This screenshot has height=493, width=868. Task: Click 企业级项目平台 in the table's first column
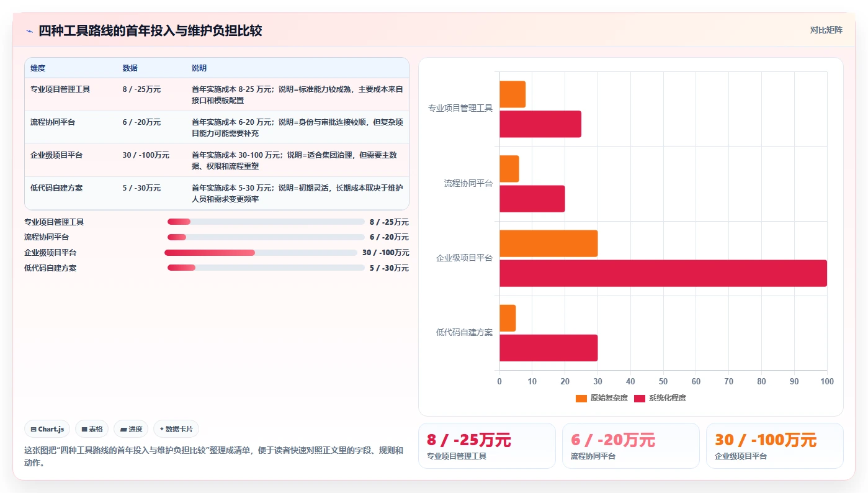pyautogui.click(x=56, y=155)
